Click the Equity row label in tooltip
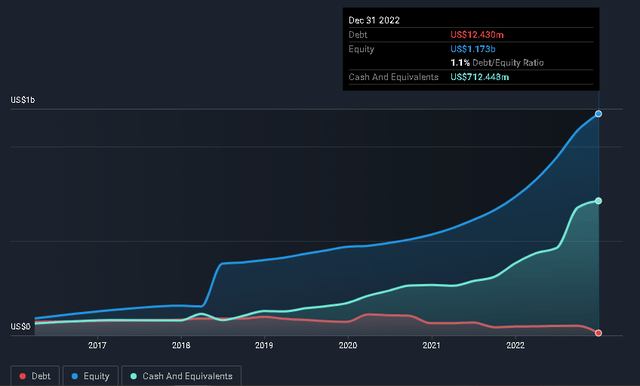Screen dimensions: 640x386 pyautogui.click(x=361, y=49)
